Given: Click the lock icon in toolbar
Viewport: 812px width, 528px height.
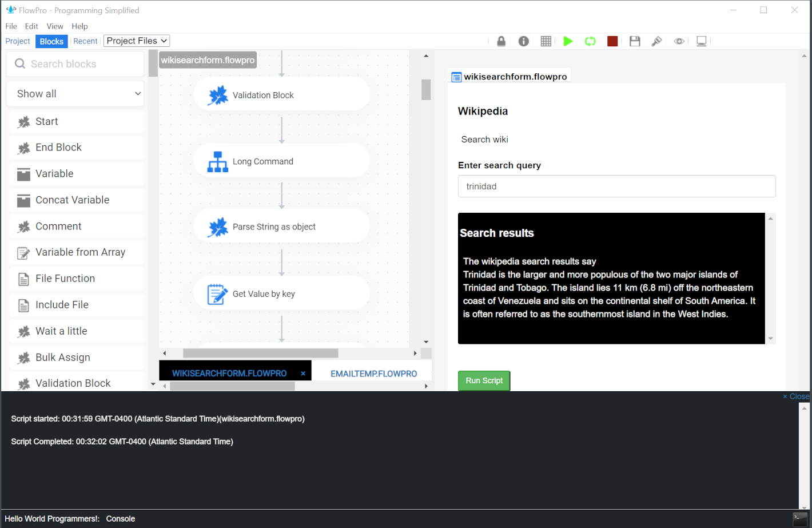Looking at the screenshot, I should [x=501, y=41].
